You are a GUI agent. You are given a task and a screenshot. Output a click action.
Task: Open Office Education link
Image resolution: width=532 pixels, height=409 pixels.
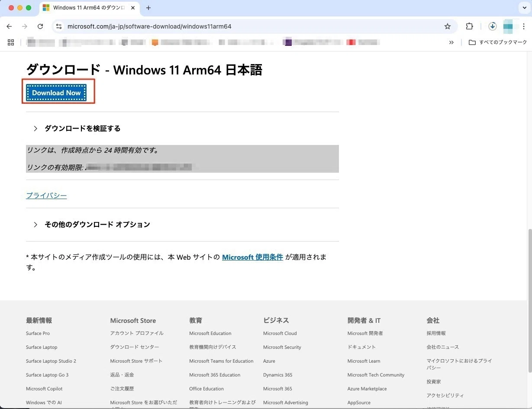tap(206, 389)
